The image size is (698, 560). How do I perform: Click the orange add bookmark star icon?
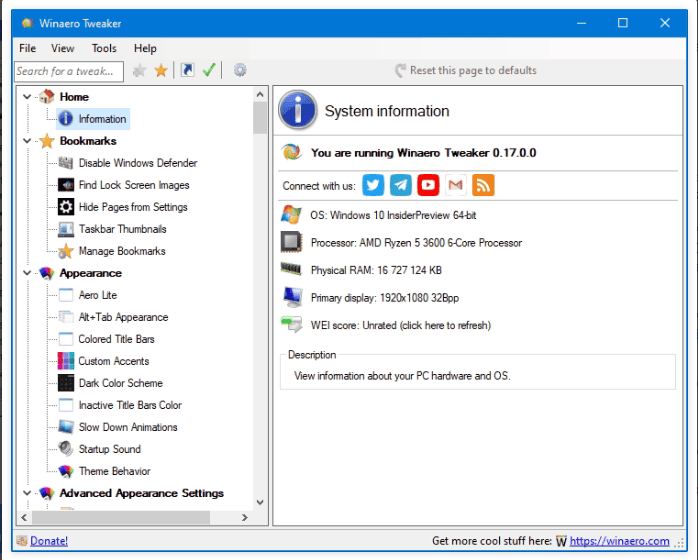pos(161,70)
